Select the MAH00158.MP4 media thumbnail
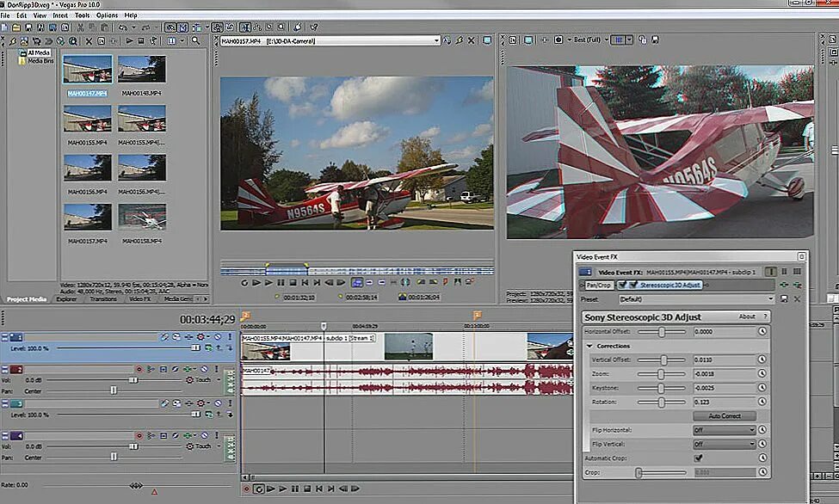839x504 pixels. 142,218
